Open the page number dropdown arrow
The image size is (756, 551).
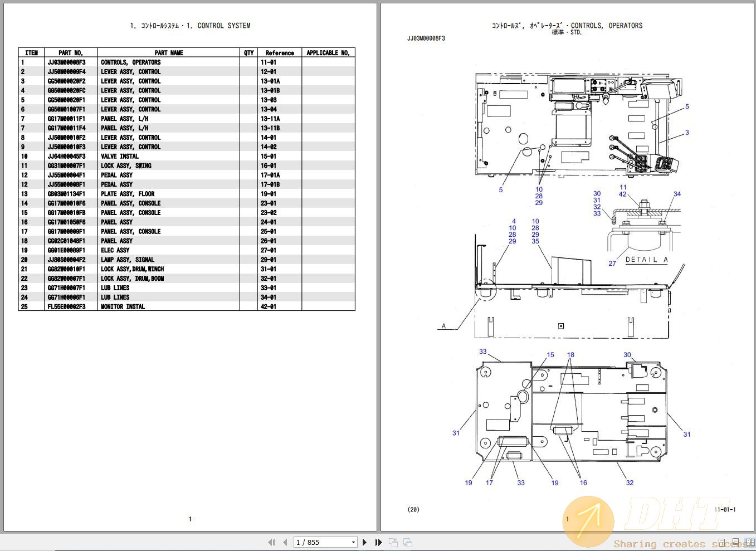353,542
